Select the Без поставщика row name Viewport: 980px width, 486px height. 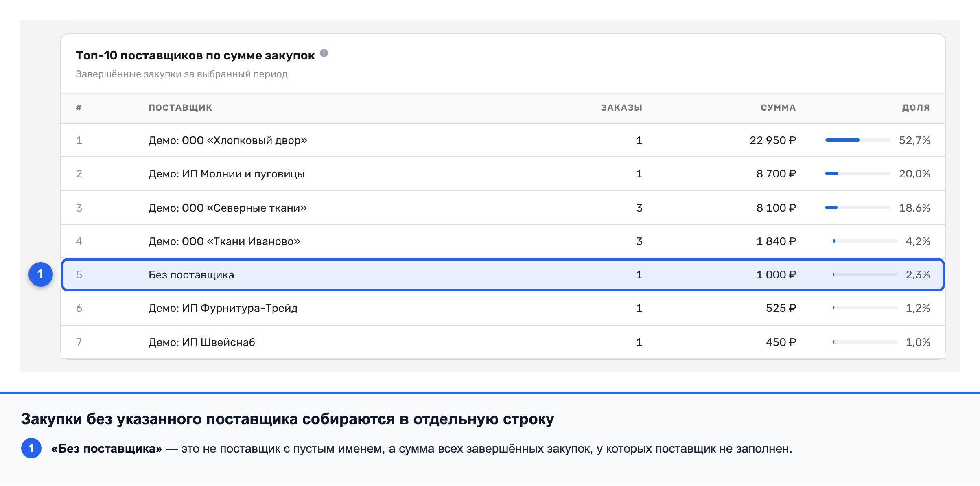[191, 275]
